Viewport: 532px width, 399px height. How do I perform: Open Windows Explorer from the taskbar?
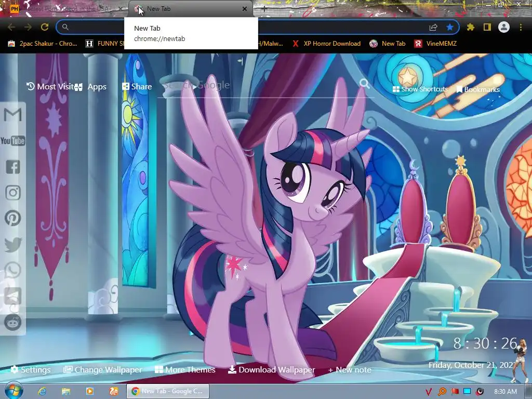(x=66, y=391)
